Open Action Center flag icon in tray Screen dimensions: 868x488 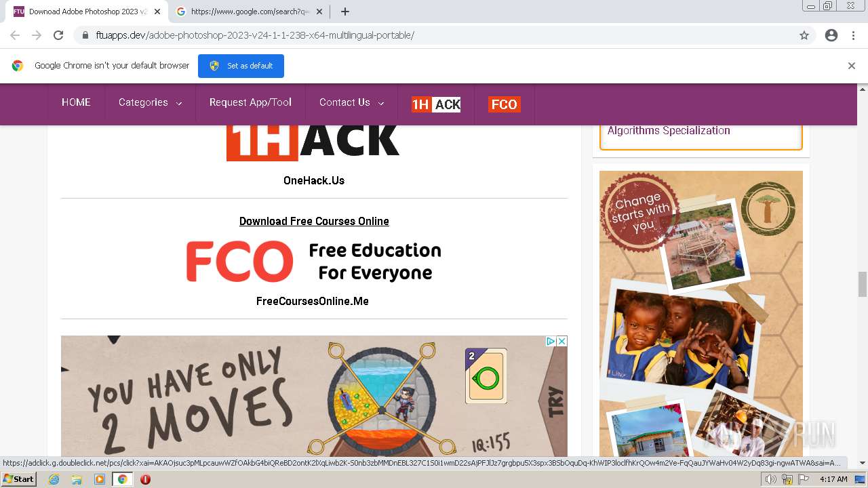(804, 479)
